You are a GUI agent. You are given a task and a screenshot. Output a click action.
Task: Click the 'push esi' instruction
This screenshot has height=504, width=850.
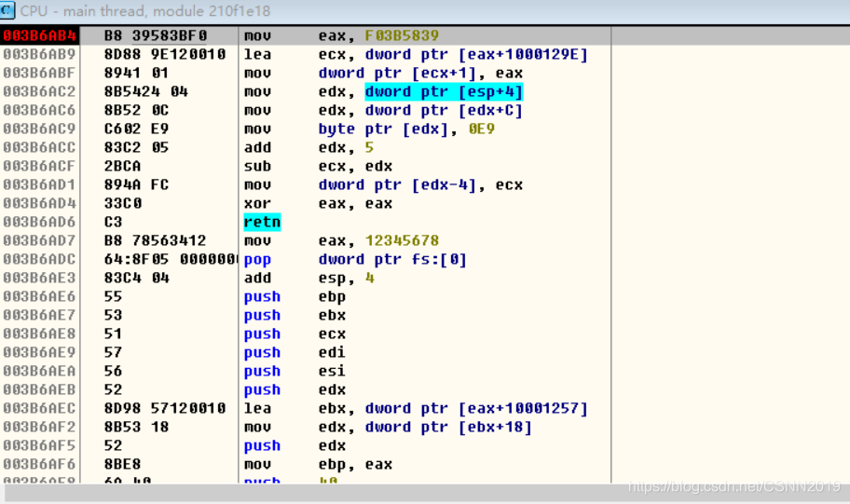pos(295,371)
